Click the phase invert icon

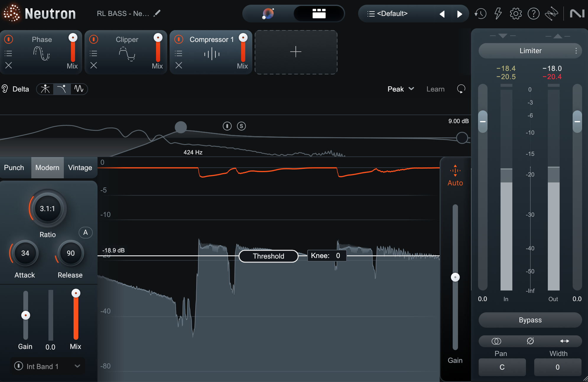[x=530, y=341]
